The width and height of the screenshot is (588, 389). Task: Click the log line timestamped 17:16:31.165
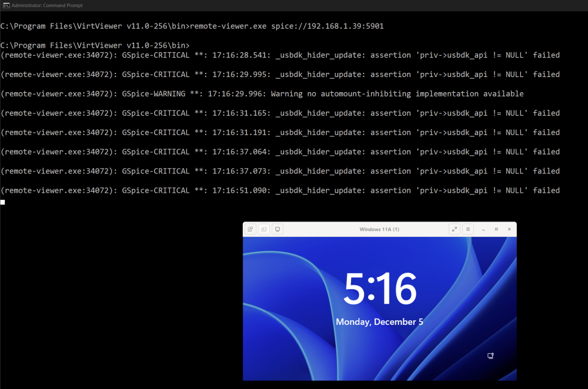280,113
